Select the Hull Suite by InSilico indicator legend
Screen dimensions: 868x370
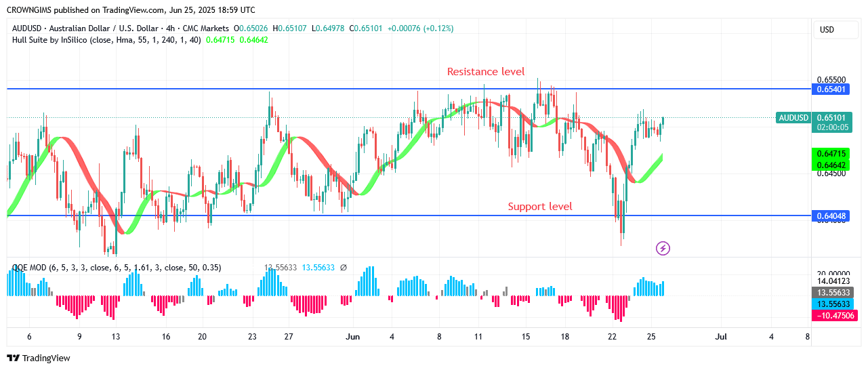(x=106, y=40)
